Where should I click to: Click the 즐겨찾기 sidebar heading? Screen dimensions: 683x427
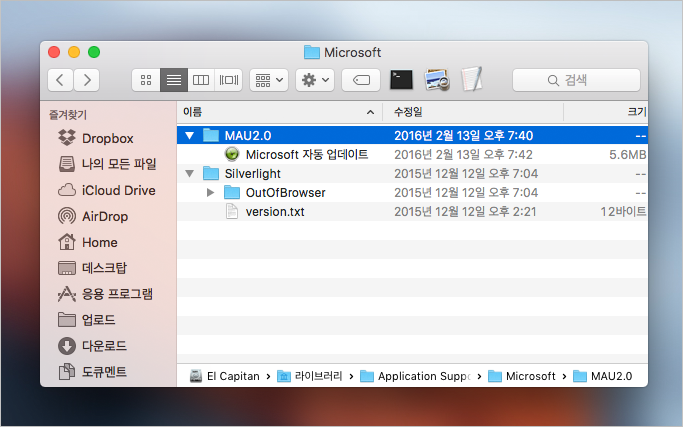68,115
